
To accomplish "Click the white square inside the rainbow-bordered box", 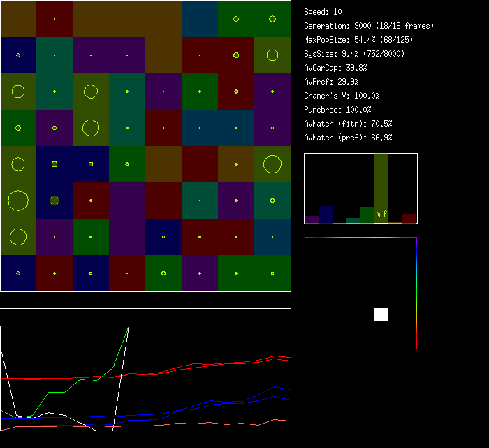I will pyautogui.click(x=381, y=315).
